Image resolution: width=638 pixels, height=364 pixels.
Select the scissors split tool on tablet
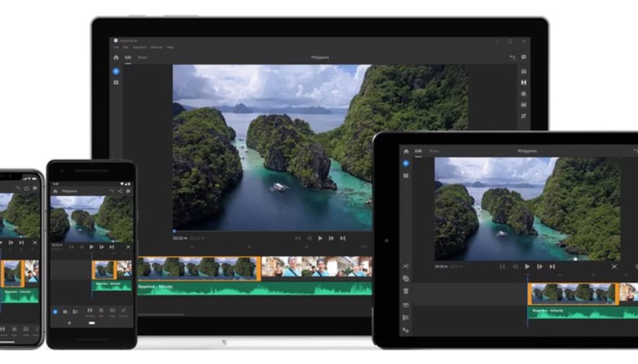point(405,265)
